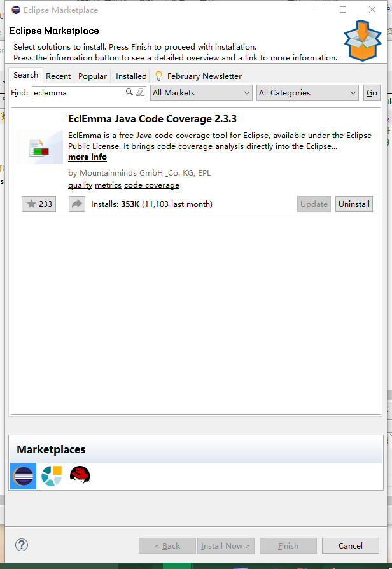Click the Mountainminds GmbH author text
392x569 pixels.
[x=139, y=172]
